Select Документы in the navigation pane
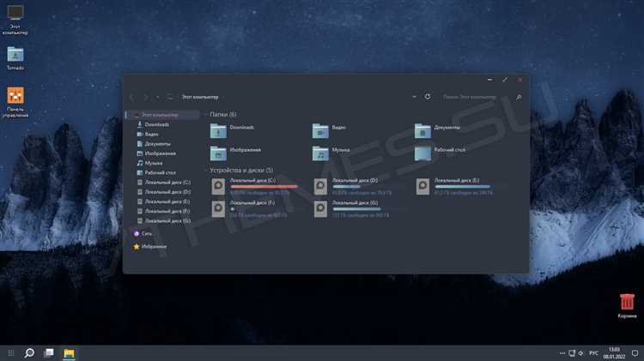This screenshot has height=361, width=644. pyautogui.click(x=158, y=144)
